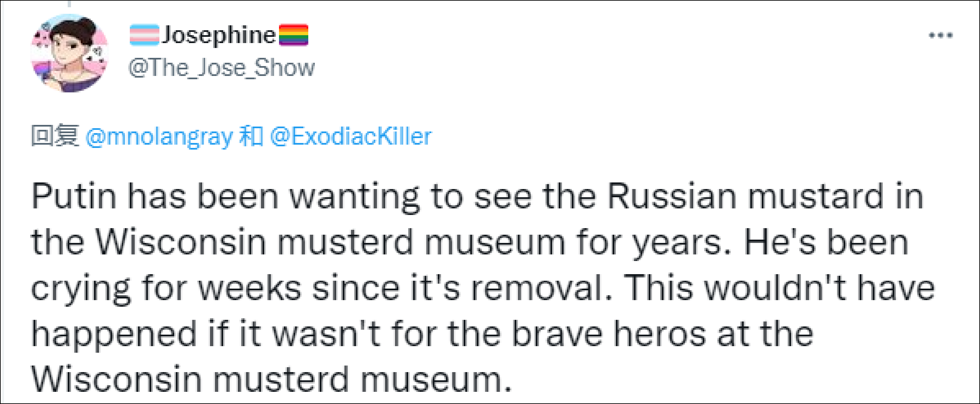The width and height of the screenshot is (980, 404).
Task: Click Josephine's cartoon profile avatar
Action: click(x=69, y=53)
